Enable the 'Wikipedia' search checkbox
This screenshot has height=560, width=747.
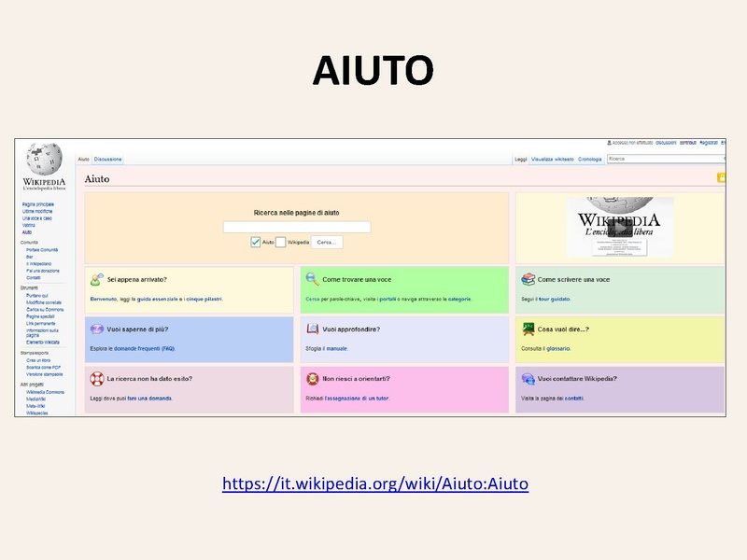280,242
